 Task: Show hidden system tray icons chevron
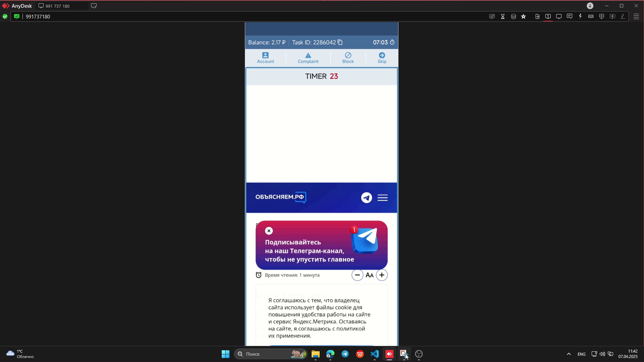[569, 354]
